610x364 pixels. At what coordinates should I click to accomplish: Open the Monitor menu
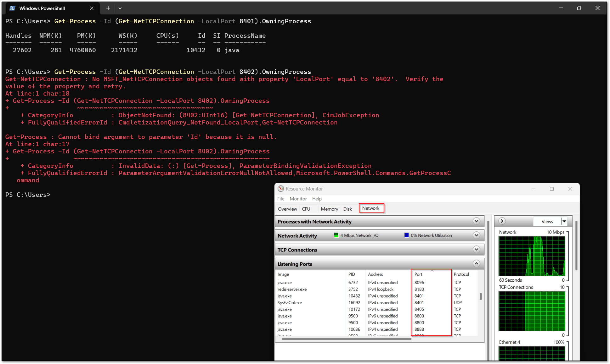coord(298,199)
